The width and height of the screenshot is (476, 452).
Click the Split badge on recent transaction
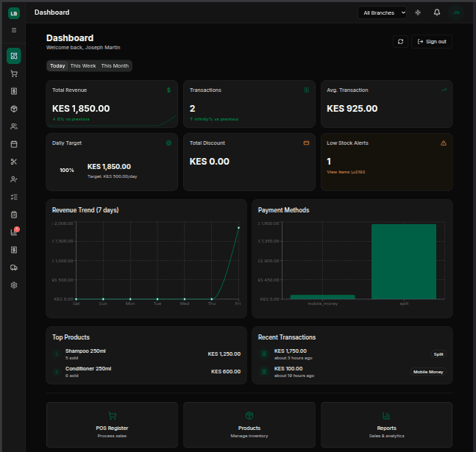[x=438, y=354]
